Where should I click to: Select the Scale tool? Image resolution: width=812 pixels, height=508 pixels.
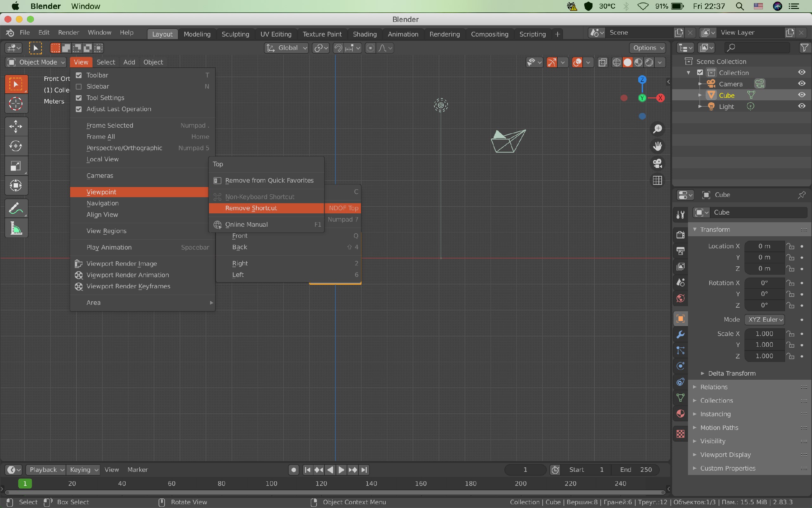(x=16, y=166)
